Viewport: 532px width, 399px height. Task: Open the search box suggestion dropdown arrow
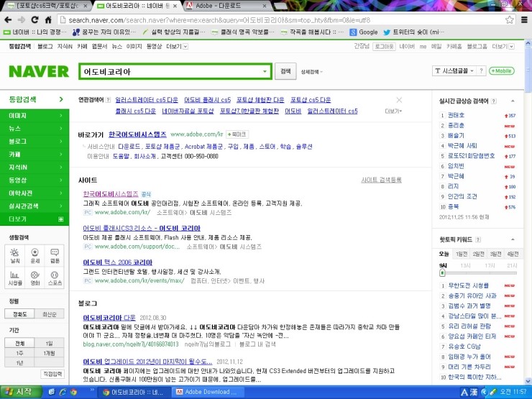click(x=265, y=72)
